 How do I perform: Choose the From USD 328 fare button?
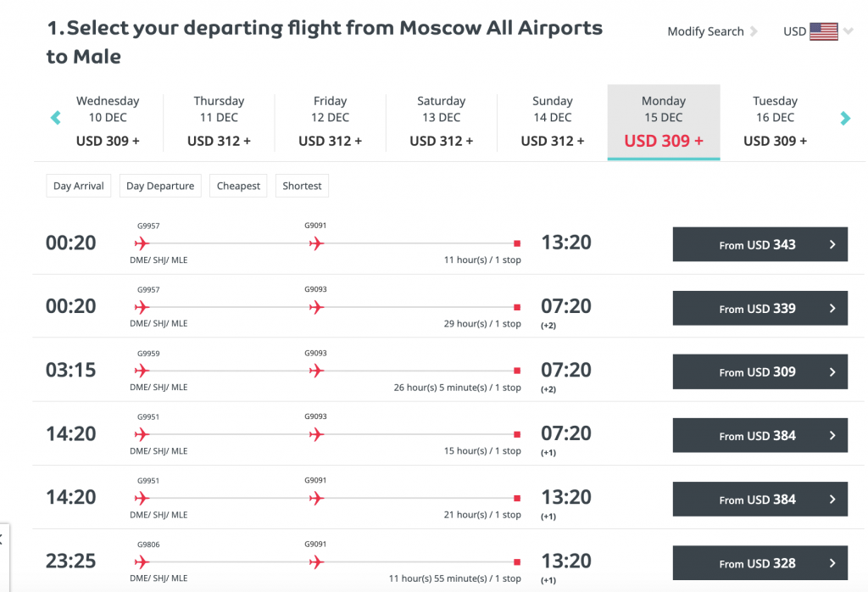tap(760, 563)
